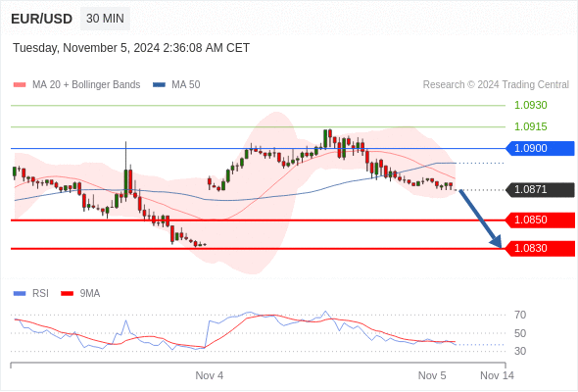Toggle the RSI legend label
Image resolution: width=578 pixels, height=392 pixels.
pyautogui.click(x=40, y=294)
